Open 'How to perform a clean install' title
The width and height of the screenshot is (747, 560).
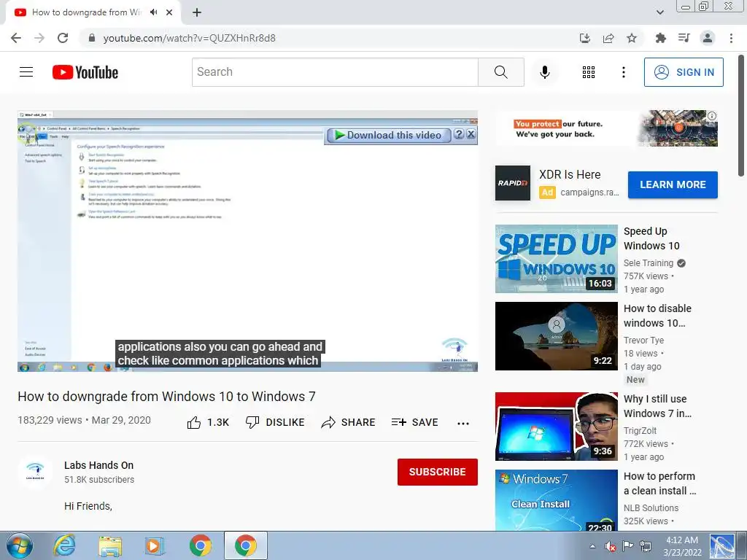659,483
